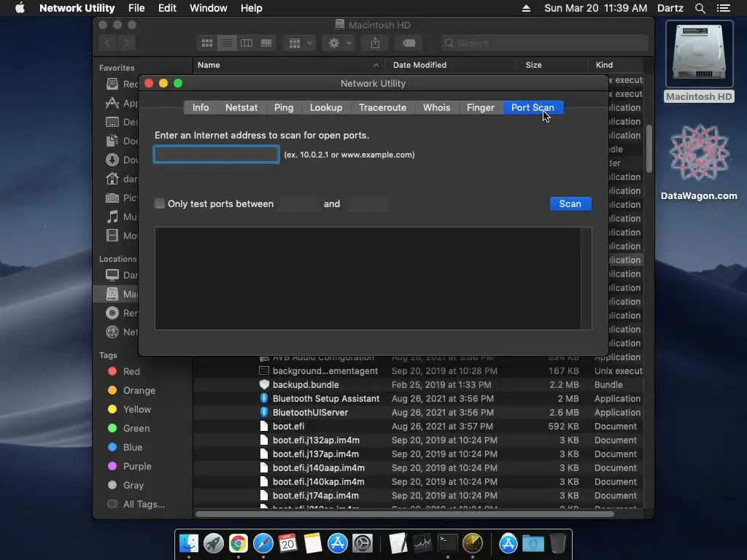Open Downloads folder stack in Dock
Image resolution: width=747 pixels, height=560 pixels.
(533, 543)
